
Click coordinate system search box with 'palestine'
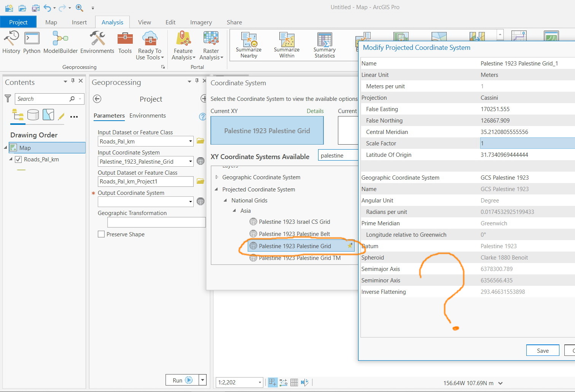coord(338,155)
